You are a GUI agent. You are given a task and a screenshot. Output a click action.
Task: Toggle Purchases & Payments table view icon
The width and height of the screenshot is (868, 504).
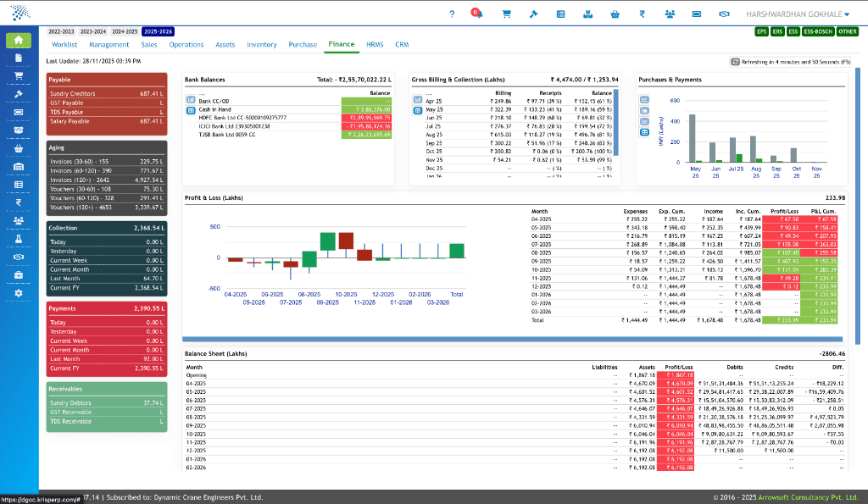tap(644, 132)
